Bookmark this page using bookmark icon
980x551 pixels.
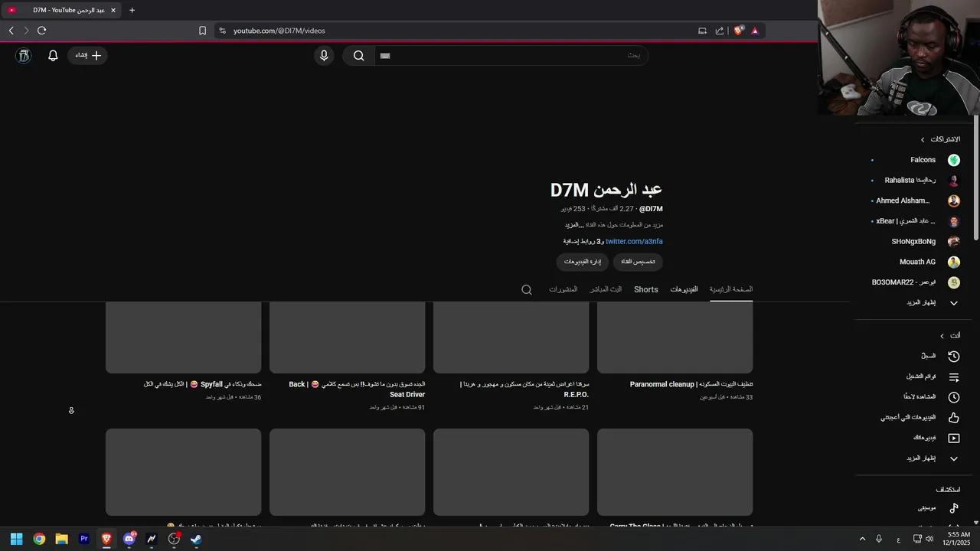[202, 31]
